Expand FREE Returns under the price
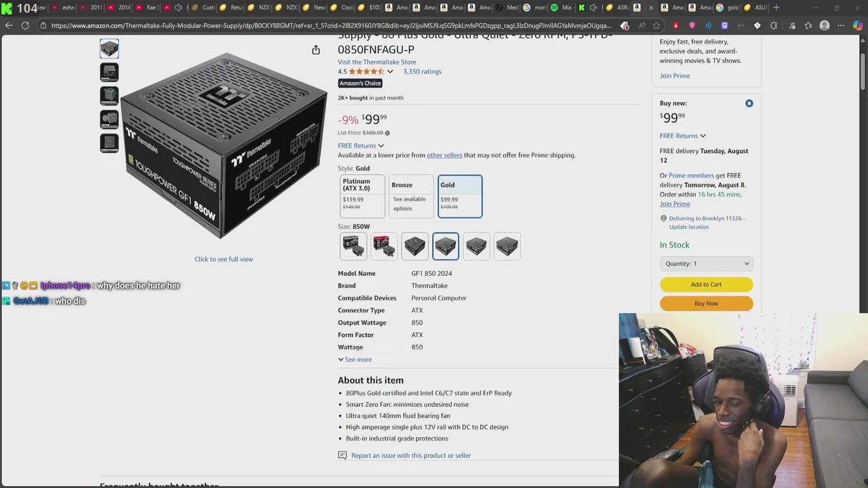The width and height of the screenshot is (868, 488). pyautogui.click(x=361, y=146)
